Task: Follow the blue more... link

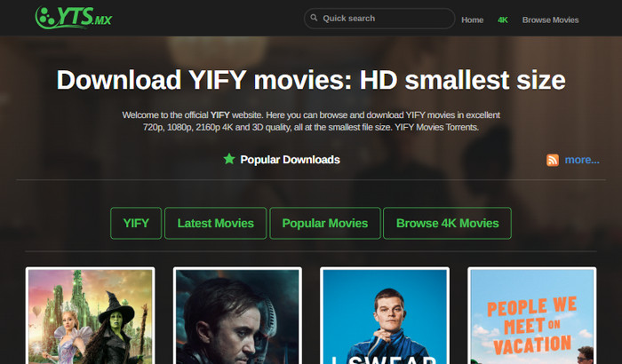Action: click(x=582, y=160)
